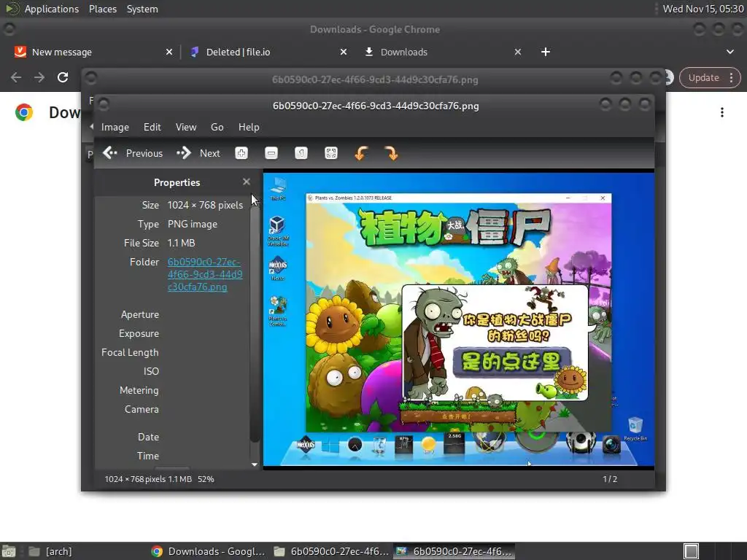Viewport: 747px width, 560px height.
Task: Rotate image clockwise with right orange arrow
Action: point(391,153)
